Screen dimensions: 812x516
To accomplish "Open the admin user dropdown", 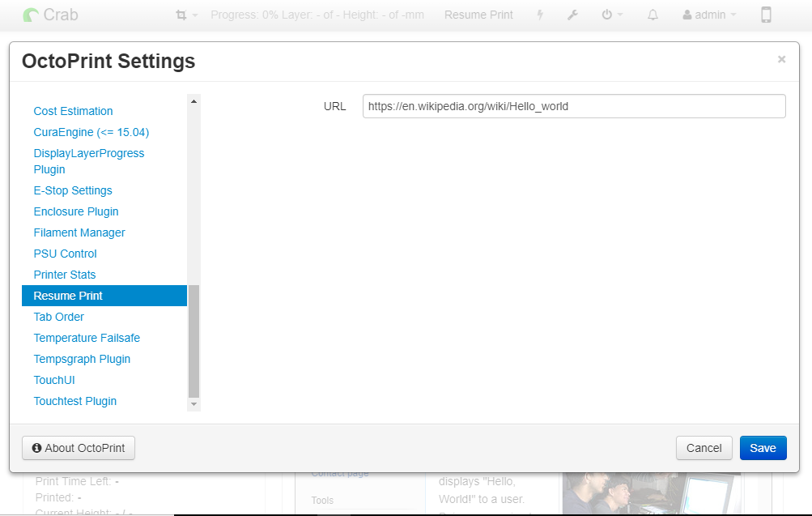I will click(x=709, y=15).
